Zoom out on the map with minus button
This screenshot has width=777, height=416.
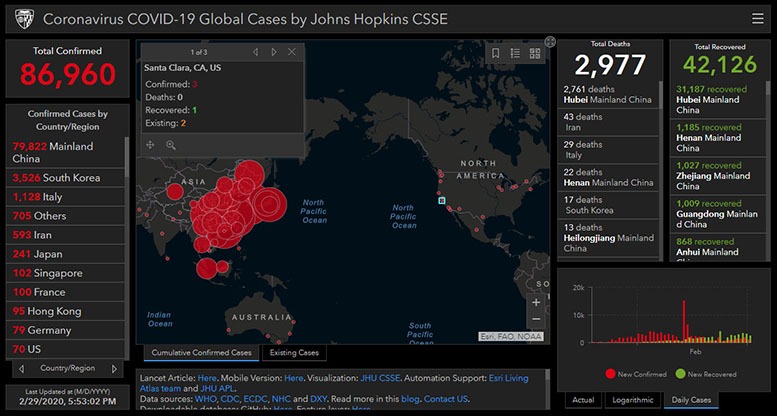click(536, 319)
